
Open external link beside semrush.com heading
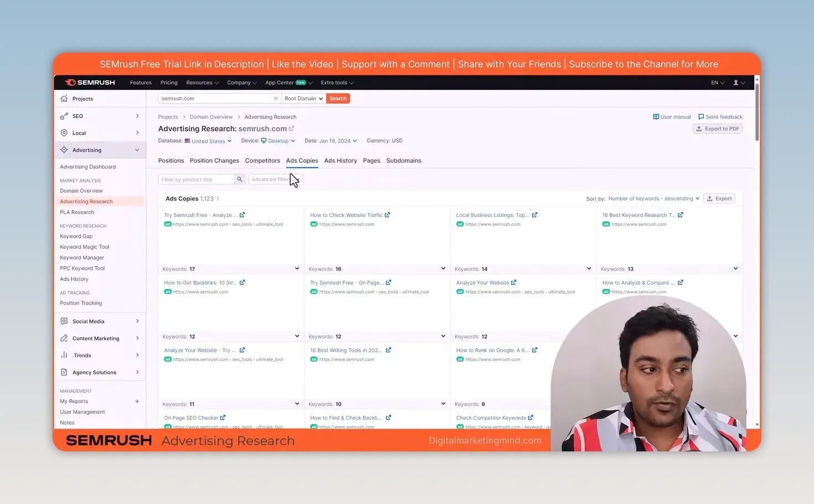click(x=291, y=128)
